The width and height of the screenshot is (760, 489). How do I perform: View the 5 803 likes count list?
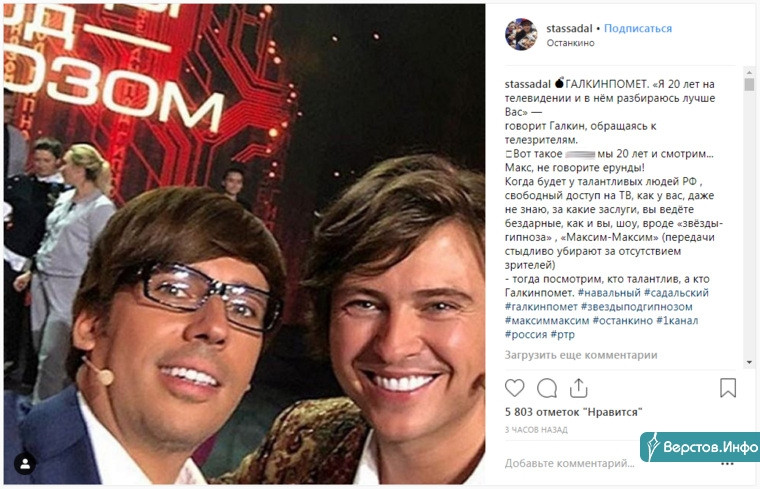[573, 412]
